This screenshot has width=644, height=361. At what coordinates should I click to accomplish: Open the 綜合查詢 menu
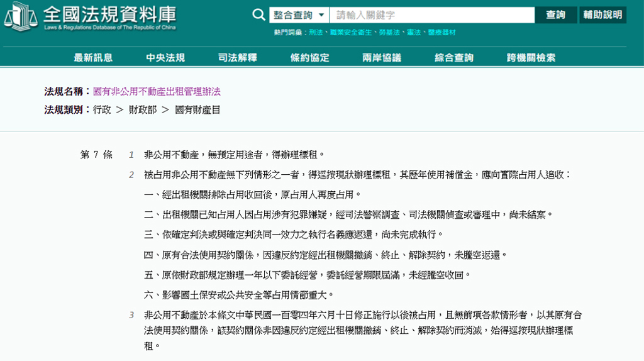[x=454, y=58]
